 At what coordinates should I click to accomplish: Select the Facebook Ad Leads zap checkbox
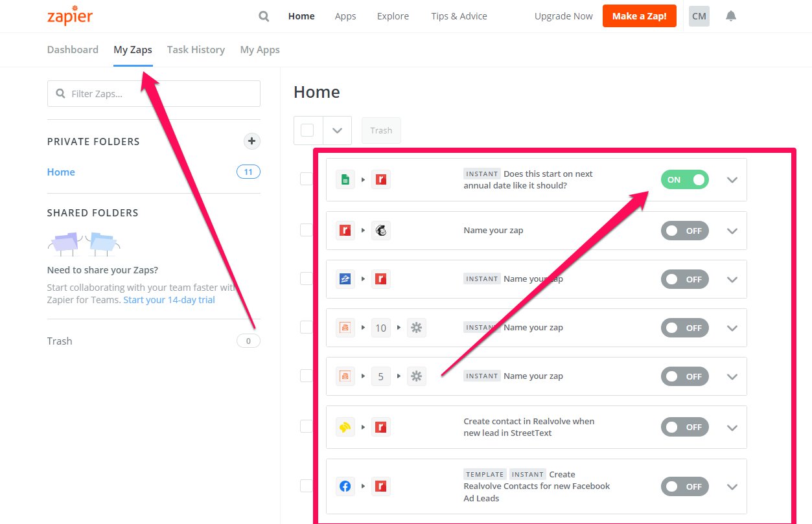click(x=307, y=485)
